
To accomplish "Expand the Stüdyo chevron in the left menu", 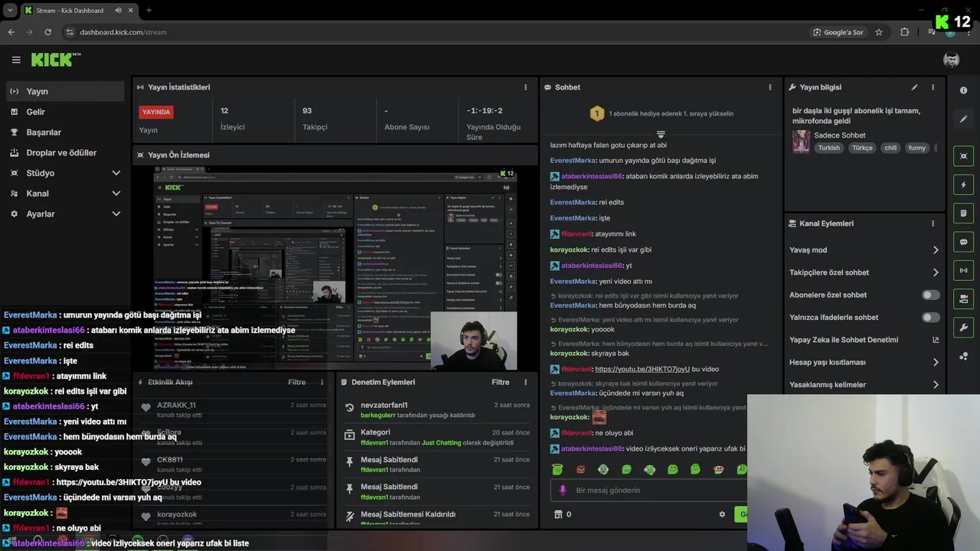I will tap(116, 173).
